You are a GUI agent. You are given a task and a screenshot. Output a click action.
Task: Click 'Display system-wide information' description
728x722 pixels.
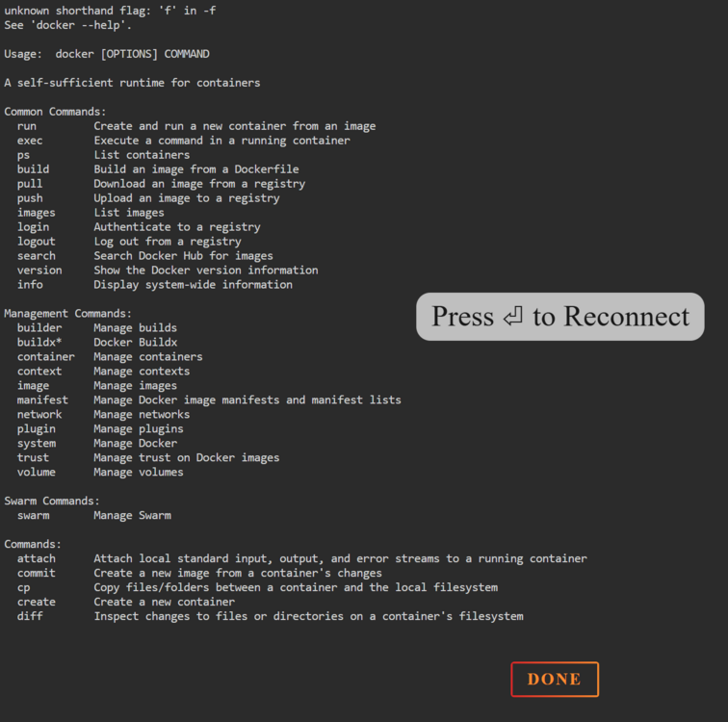coord(194,284)
